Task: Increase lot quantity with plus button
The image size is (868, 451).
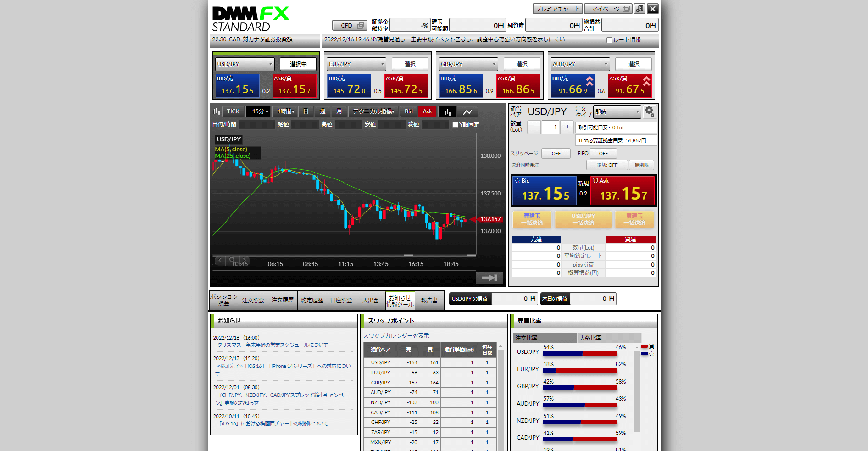Action: pos(567,127)
